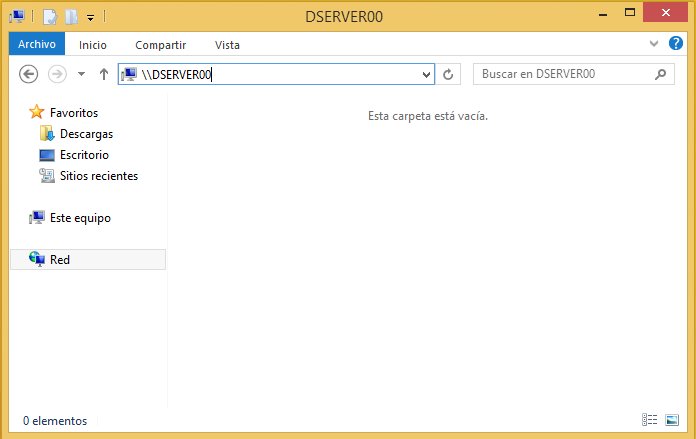Open Descargas in the navigation pane
The image size is (696, 439).
(x=87, y=134)
